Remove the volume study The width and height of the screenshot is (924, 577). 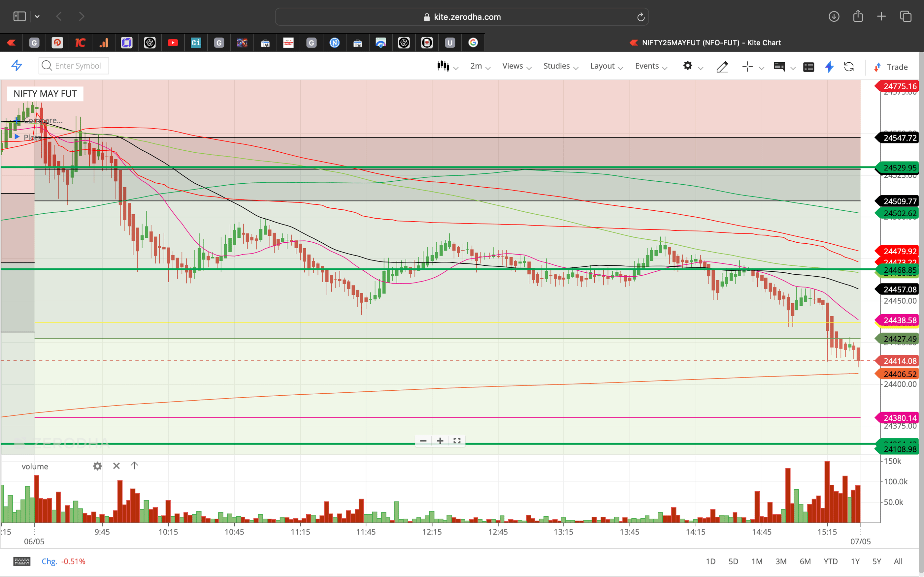(116, 466)
